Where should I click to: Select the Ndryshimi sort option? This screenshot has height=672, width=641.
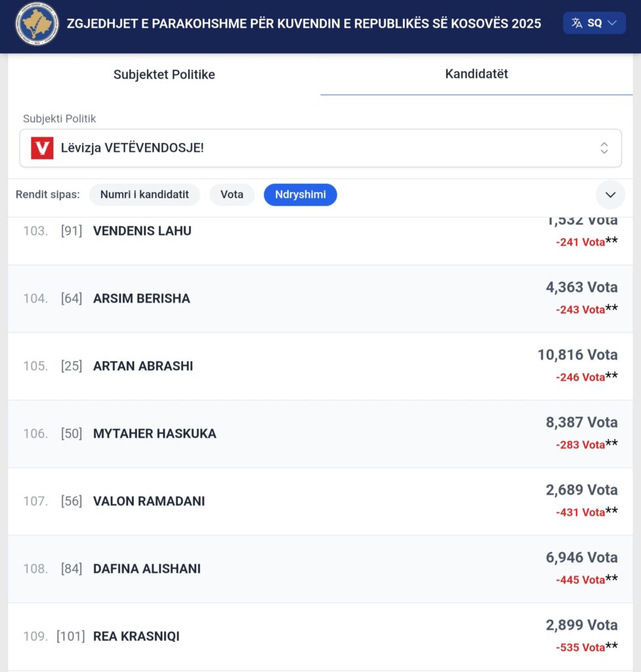click(300, 194)
